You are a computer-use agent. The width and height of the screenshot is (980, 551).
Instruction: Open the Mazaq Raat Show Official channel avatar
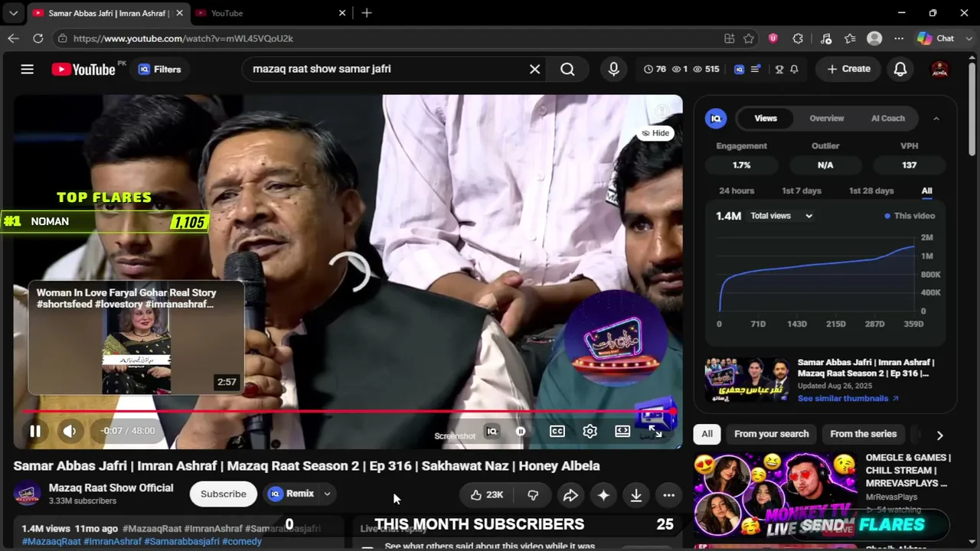[28, 494]
